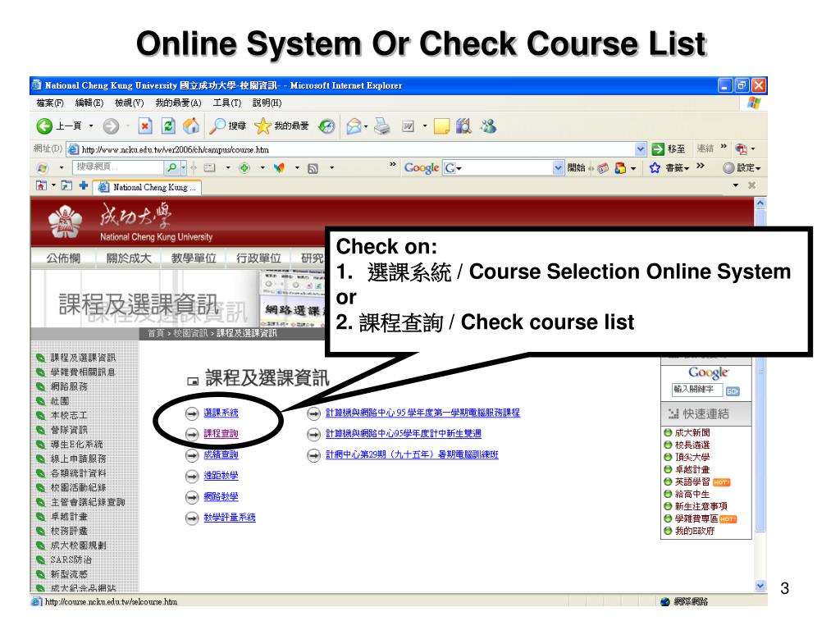Click the Research book icon
Viewport: 840px width, 630px height.
pos(463,126)
